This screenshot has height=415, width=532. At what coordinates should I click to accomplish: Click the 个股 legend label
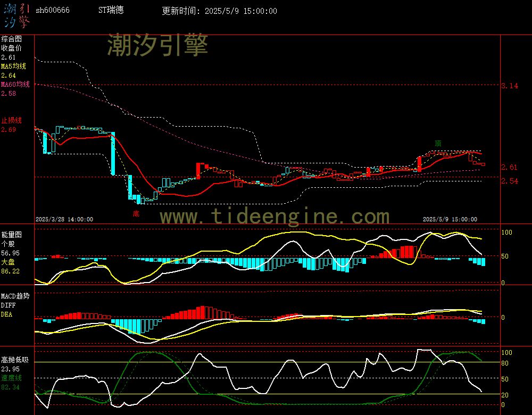click(x=8, y=244)
